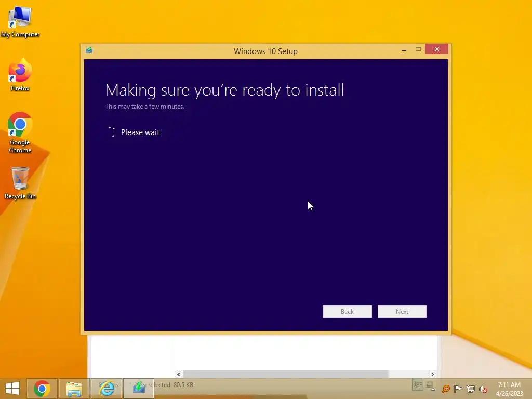
Task: Click the "Please wait" text
Action: coord(140,132)
